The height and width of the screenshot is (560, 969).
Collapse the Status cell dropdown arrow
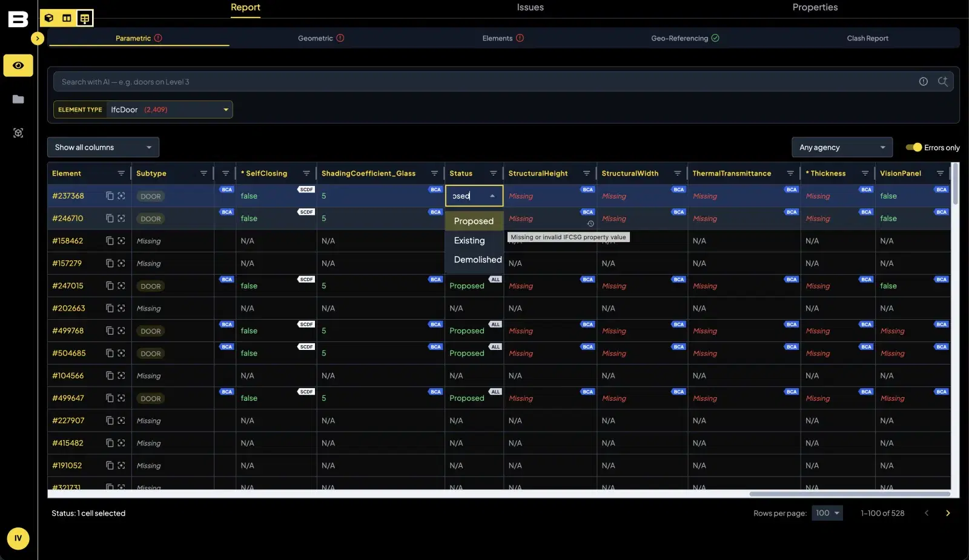(x=492, y=196)
